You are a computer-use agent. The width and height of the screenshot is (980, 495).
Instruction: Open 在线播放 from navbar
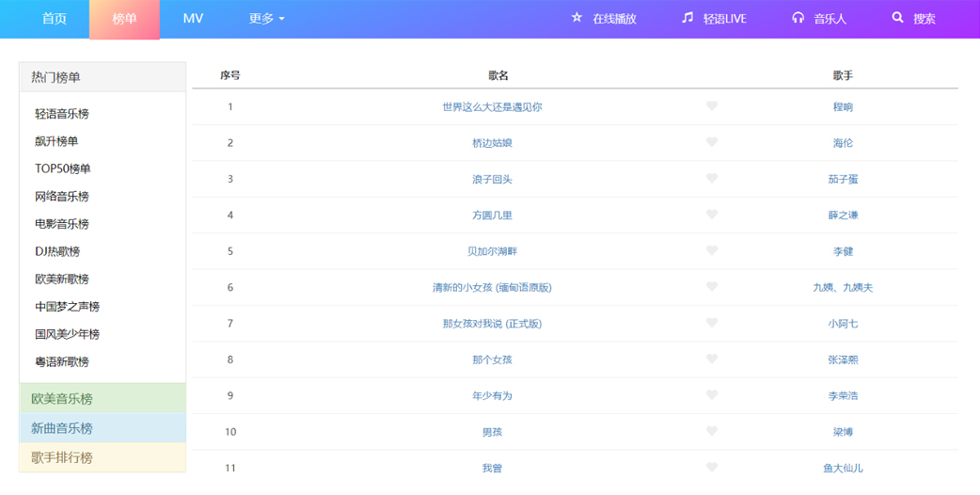click(x=614, y=19)
